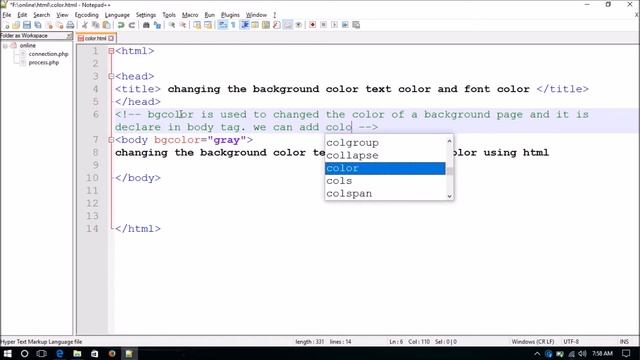Click Run Macro Multiple Times icon

pyautogui.click(x=345, y=25)
